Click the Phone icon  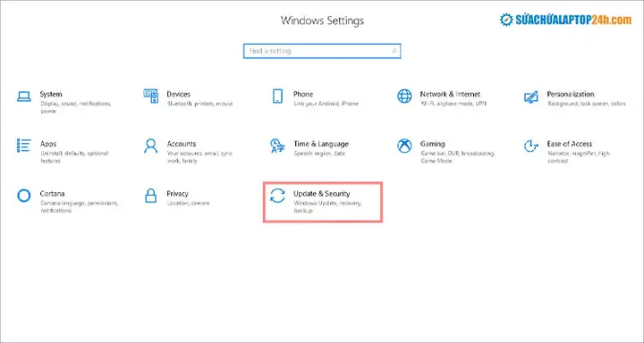coord(277,96)
